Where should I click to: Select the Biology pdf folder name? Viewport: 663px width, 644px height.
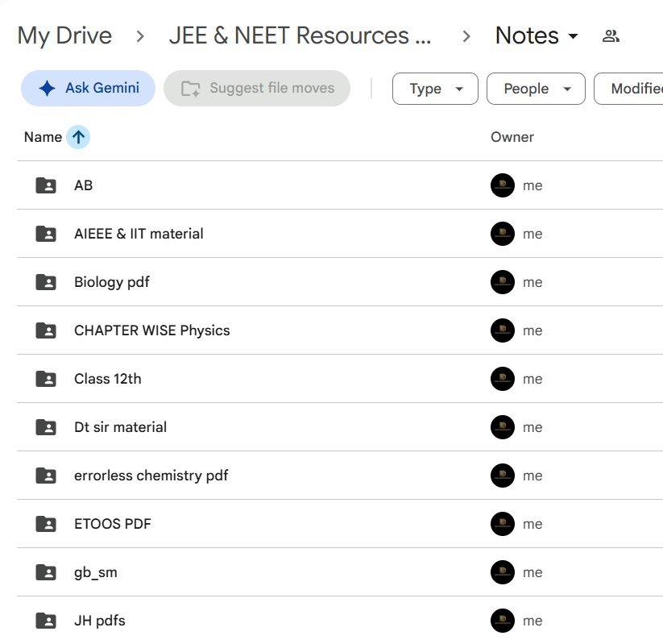pos(112,282)
